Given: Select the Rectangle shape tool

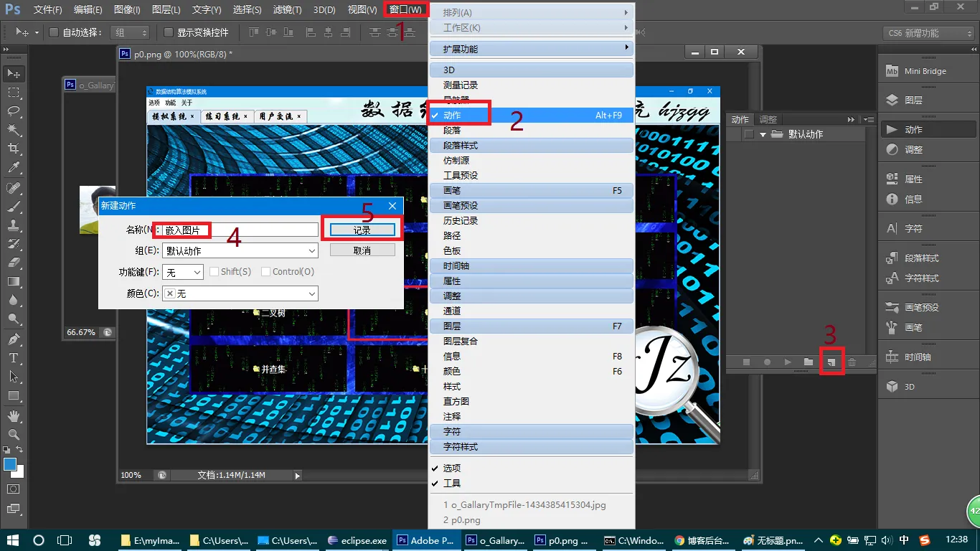Looking at the screenshot, I should [14, 395].
